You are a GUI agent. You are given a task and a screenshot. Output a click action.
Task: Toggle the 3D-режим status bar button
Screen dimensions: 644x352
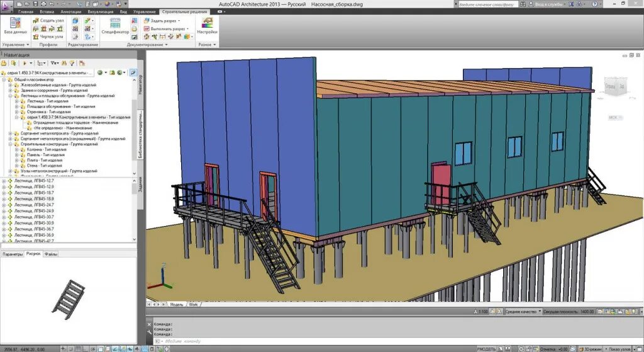tap(590, 349)
